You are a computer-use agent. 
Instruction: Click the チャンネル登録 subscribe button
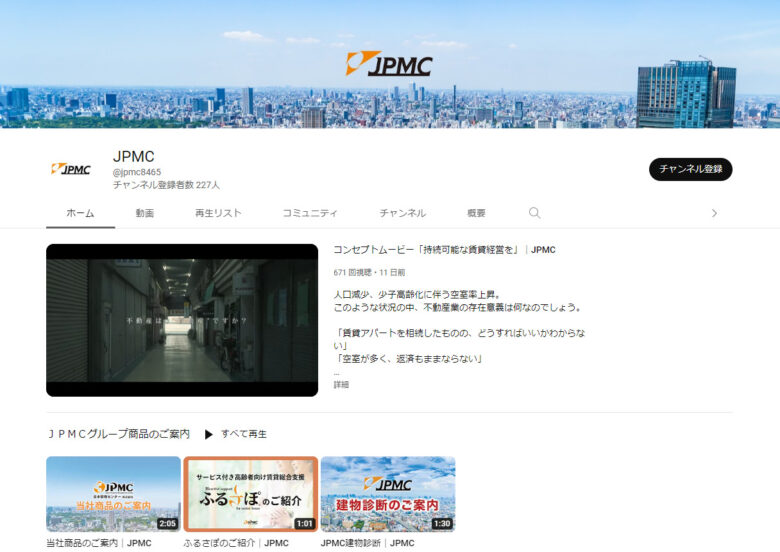click(x=690, y=169)
